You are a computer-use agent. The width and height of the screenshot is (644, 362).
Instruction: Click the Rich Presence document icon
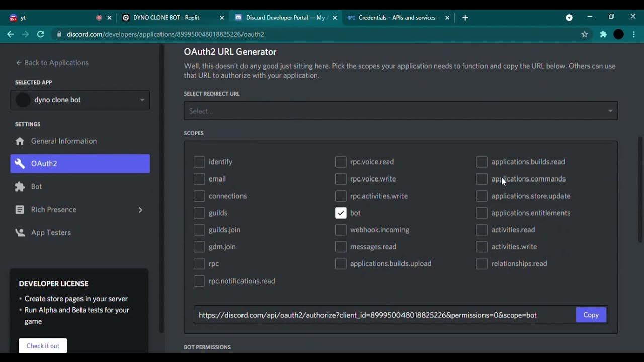tap(20, 210)
